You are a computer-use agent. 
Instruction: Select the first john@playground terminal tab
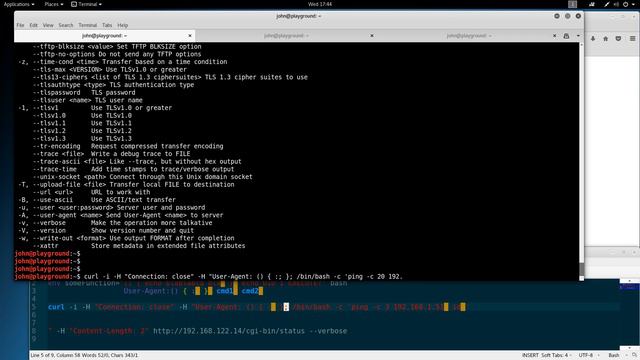104,36
